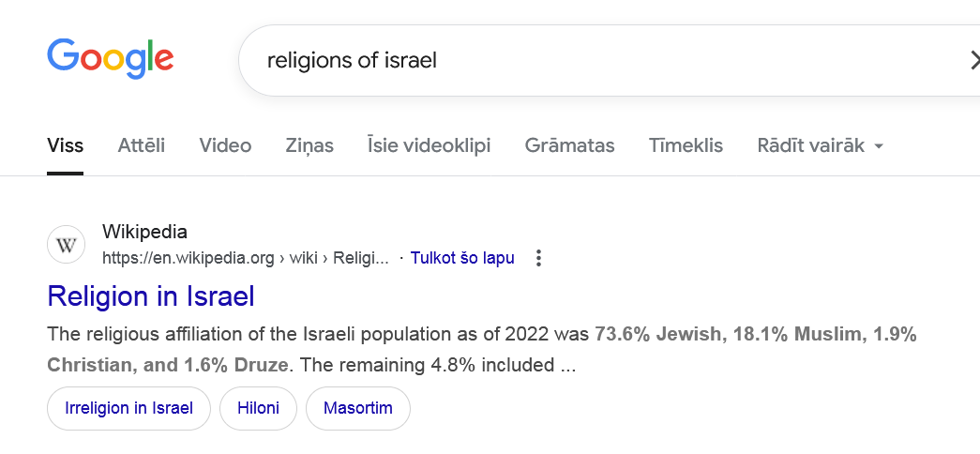
Task: Switch to the Attēli tab
Action: pyautogui.click(x=142, y=145)
